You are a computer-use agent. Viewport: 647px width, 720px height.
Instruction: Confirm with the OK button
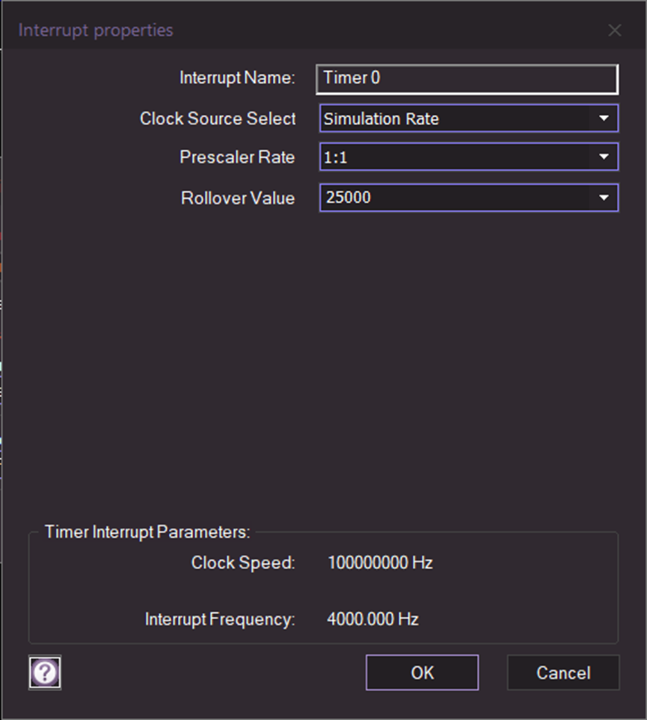422,673
